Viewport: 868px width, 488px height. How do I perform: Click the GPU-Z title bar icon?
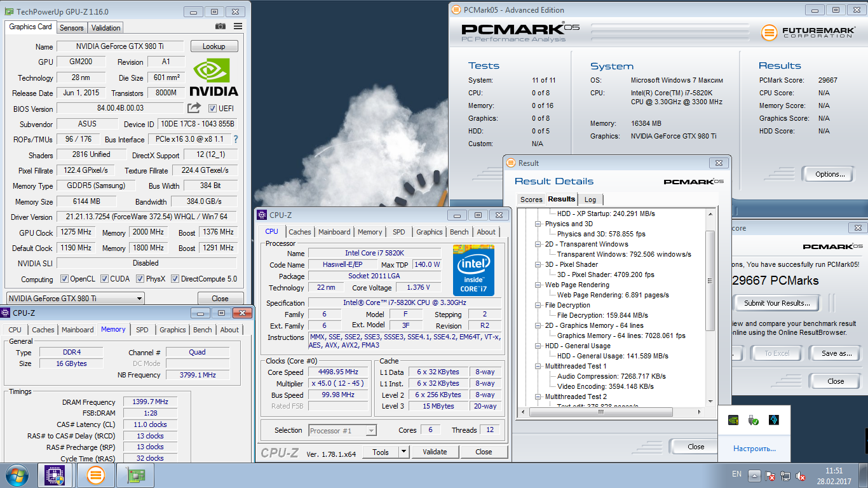pos(9,11)
